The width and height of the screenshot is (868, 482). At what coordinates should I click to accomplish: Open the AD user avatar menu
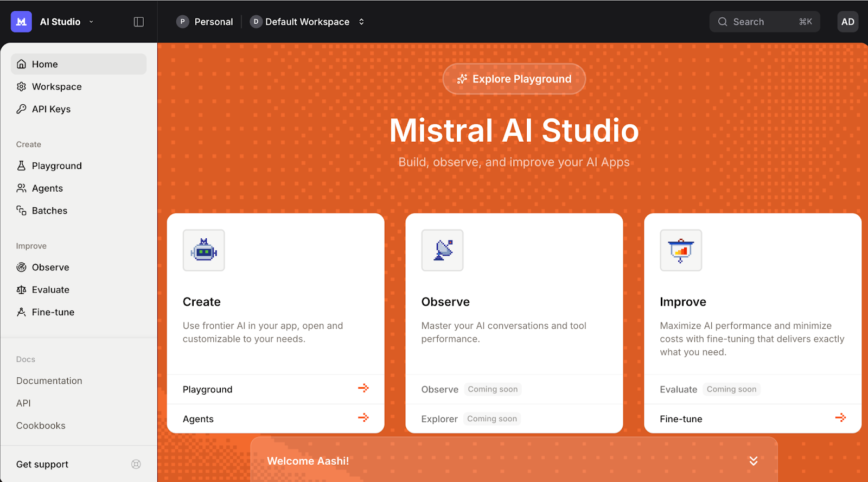click(848, 22)
